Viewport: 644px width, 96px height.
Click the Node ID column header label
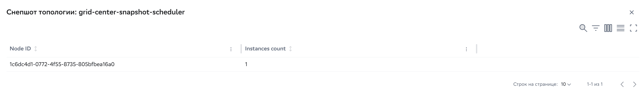(20, 49)
